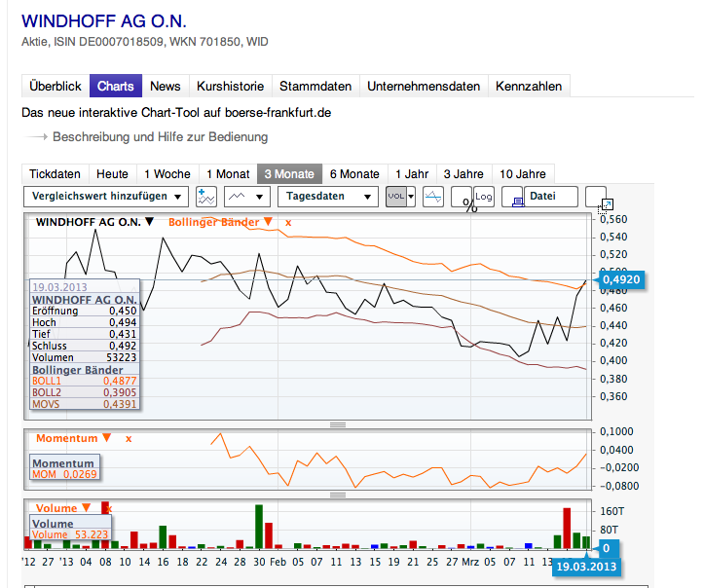Select 3 Monate time range
The width and height of the screenshot is (704, 588).
289,173
